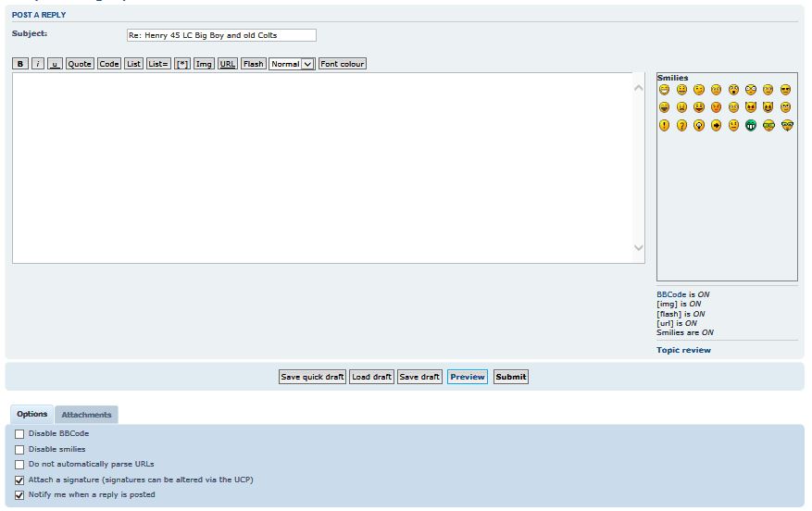
Task: Click the underline u formatting button
Action: [55, 64]
